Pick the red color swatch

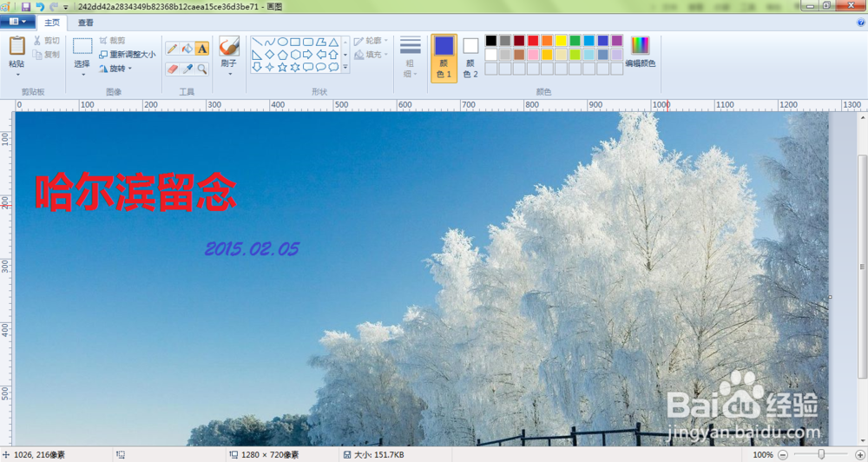coord(533,41)
